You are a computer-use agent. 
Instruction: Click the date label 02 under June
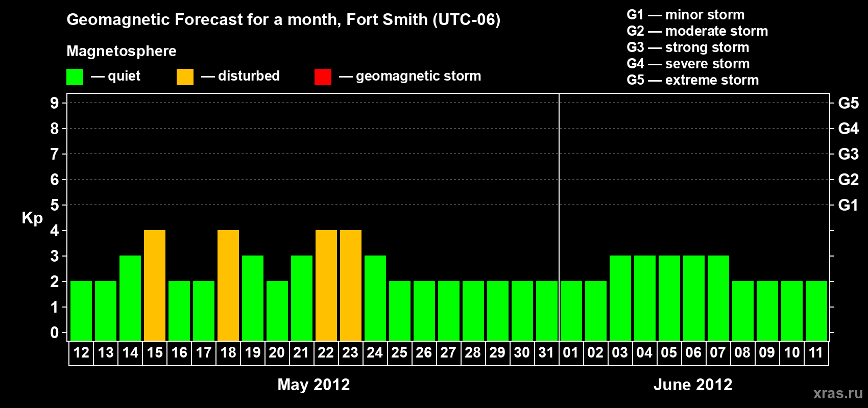(596, 353)
